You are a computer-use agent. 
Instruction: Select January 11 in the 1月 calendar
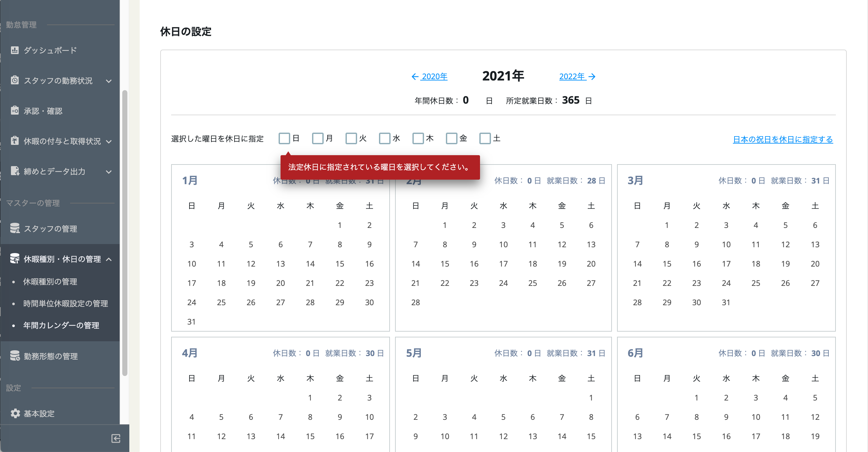[x=221, y=264]
